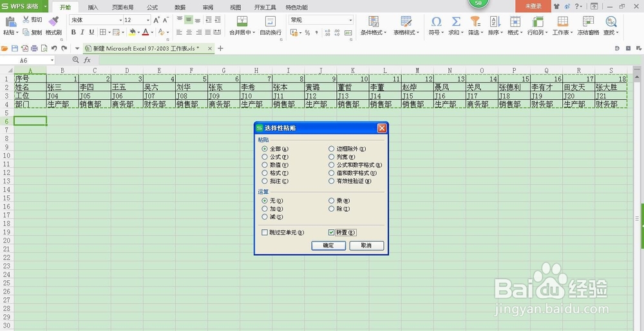
Task: Expand the quick access toolbar dropdown arrow
Action: (77, 48)
